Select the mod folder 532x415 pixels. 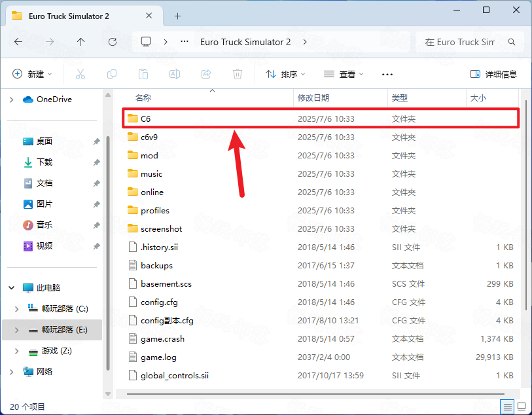(321, 155)
